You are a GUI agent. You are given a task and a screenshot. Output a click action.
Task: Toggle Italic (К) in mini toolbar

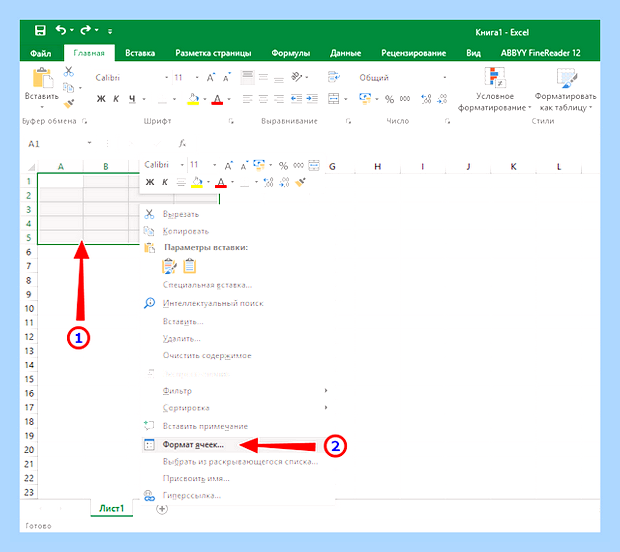(165, 182)
